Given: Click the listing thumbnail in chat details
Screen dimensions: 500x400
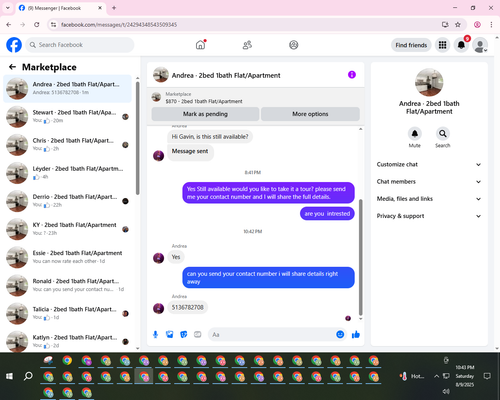Looking at the screenshot, I should (x=429, y=82).
